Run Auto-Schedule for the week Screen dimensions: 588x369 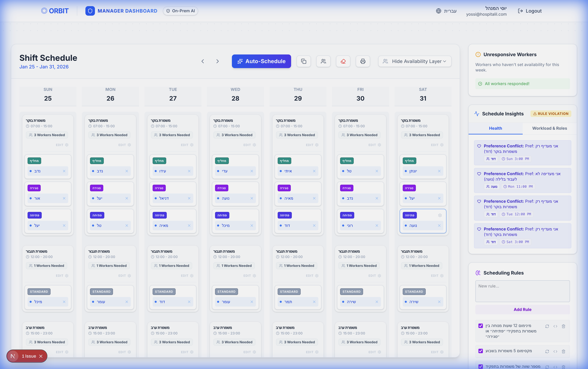pos(261,61)
